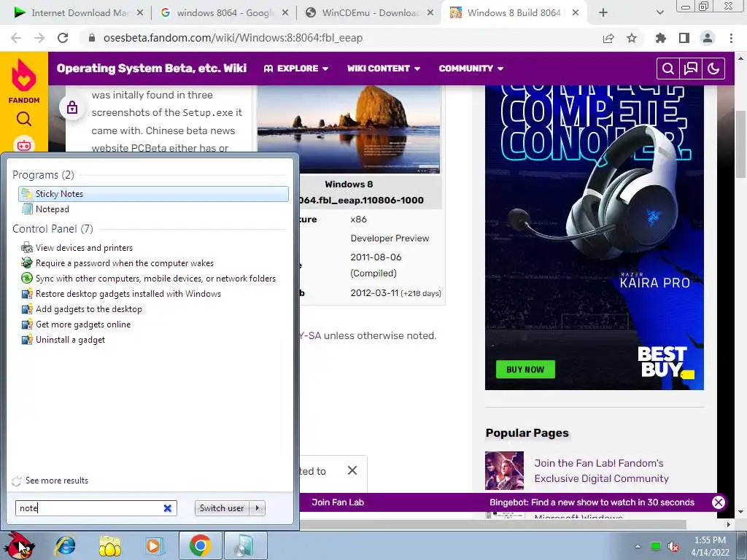This screenshot has width=747, height=560.
Task: Toggle dark theme moon icon
Action: pyautogui.click(x=713, y=69)
